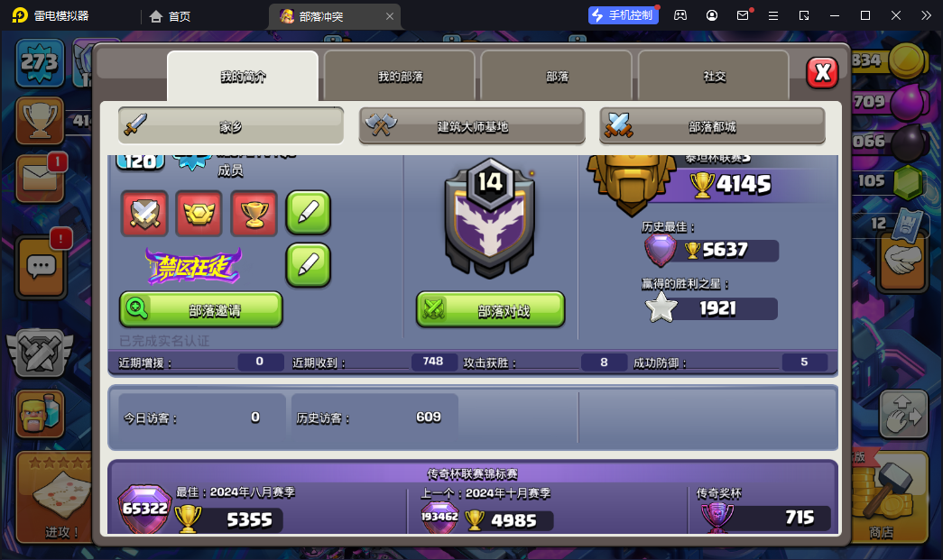Click the level 14 clan shield emblem
Viewport: 943px width, 560px height.
coord(489,219)
